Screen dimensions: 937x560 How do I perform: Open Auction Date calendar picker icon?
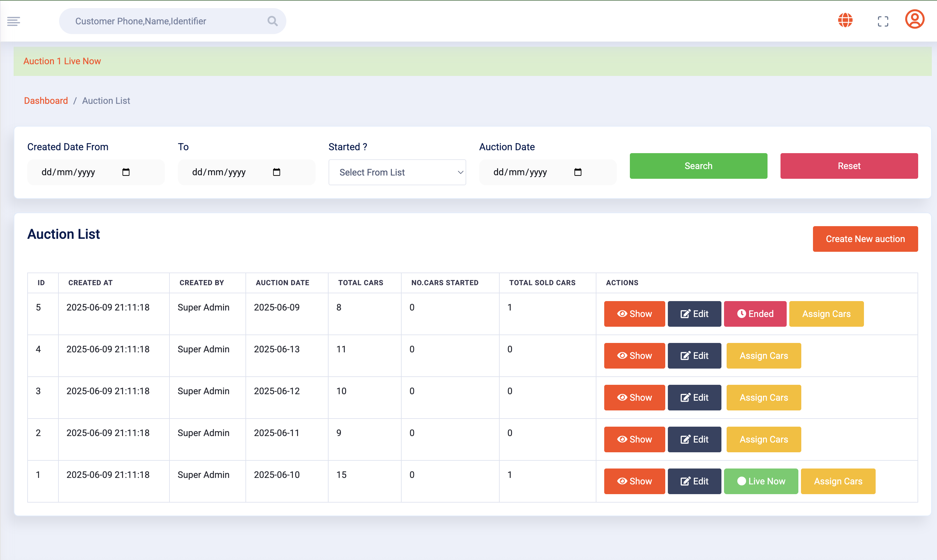[578, 172]
